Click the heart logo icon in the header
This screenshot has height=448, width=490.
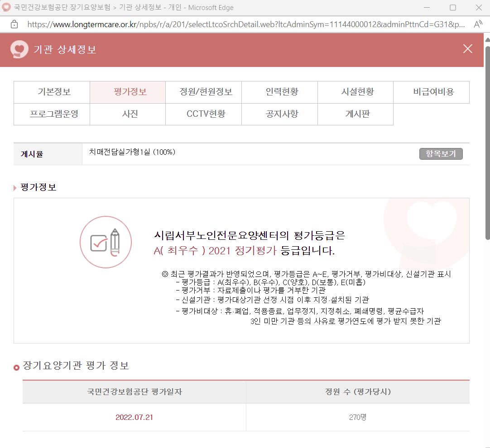pos(19,50)
